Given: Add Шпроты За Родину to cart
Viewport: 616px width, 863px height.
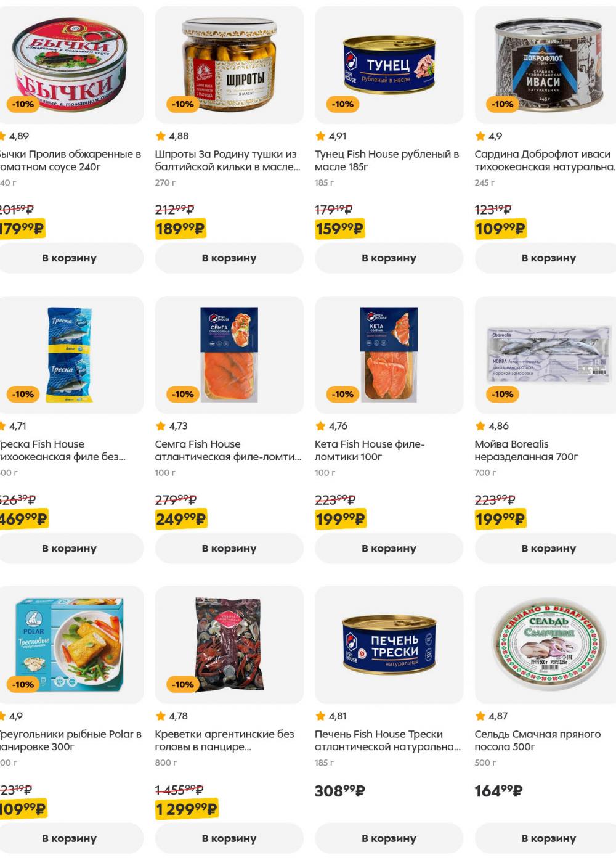Looking at the screenshot, I should [229, 258].
